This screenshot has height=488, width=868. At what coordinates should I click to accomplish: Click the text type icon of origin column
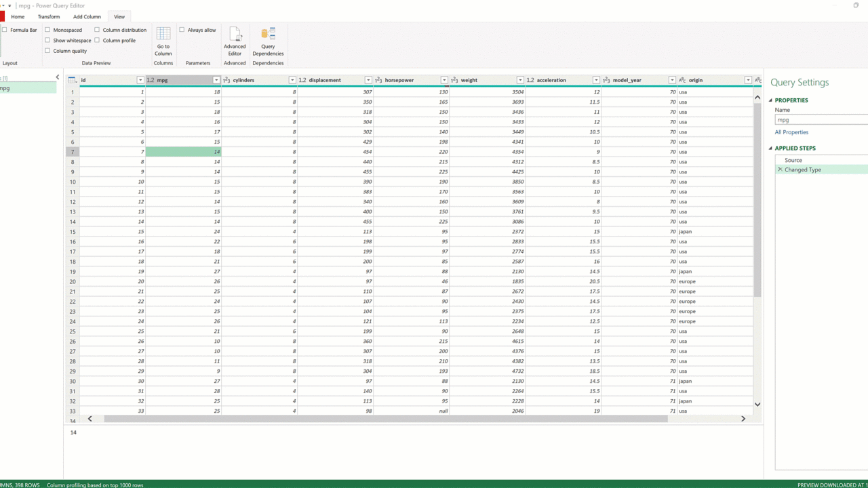point(682,80)
